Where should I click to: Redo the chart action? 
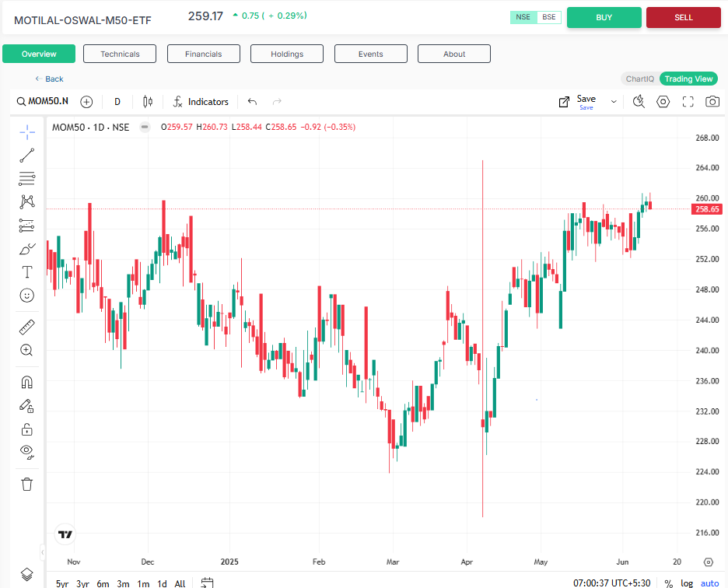(277, 102)
